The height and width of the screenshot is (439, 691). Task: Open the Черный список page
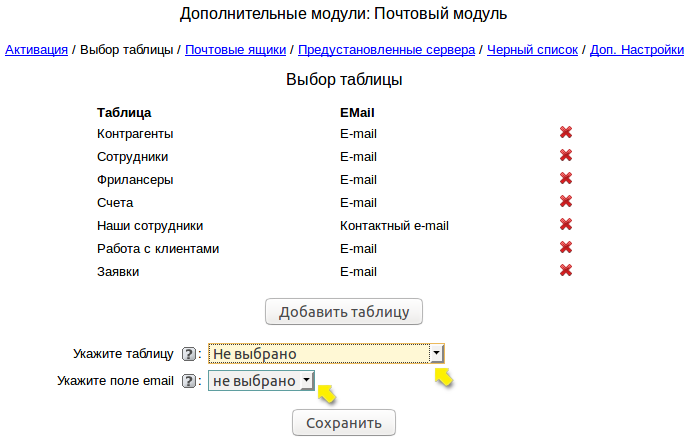(x=533, y=49)
